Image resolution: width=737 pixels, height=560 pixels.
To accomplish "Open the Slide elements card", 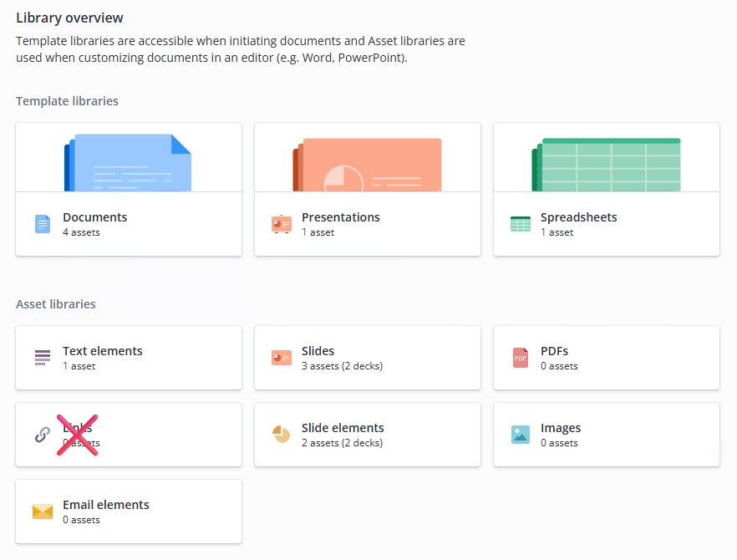I will (x=368, y=435).
